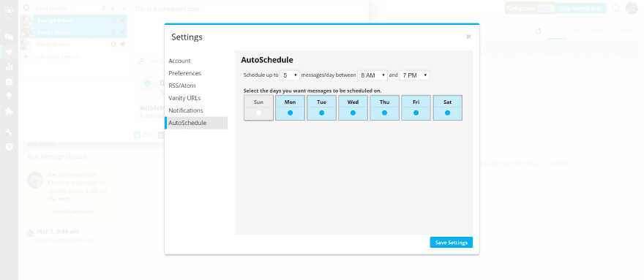The image size is (644, 280).
Task: Close Settings dialog with the x icon
Action: [x=468, y=37]
